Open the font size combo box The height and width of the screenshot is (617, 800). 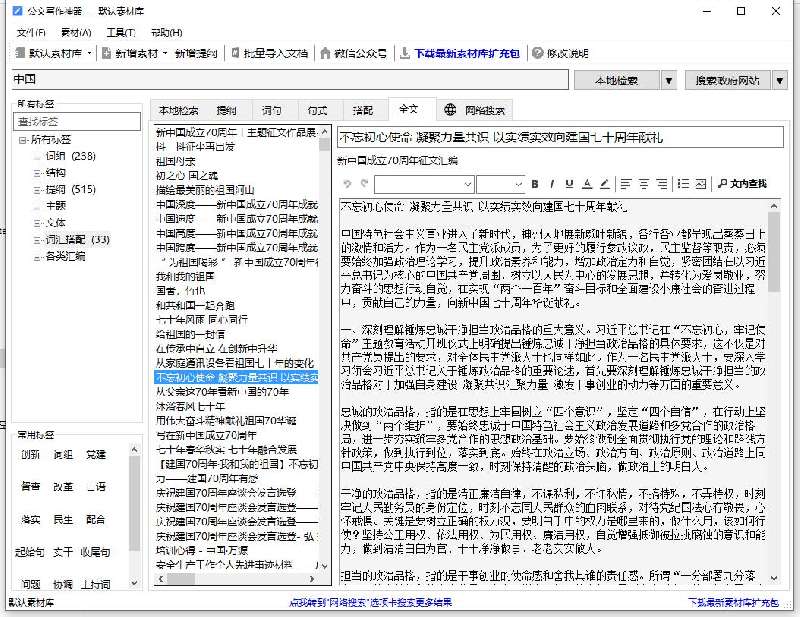tap(500, 184)
